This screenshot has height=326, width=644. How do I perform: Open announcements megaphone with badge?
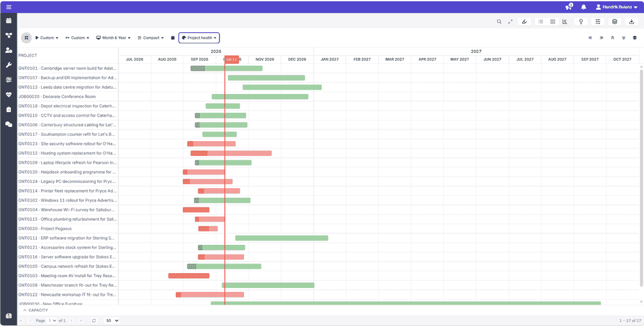coord(569,7)
